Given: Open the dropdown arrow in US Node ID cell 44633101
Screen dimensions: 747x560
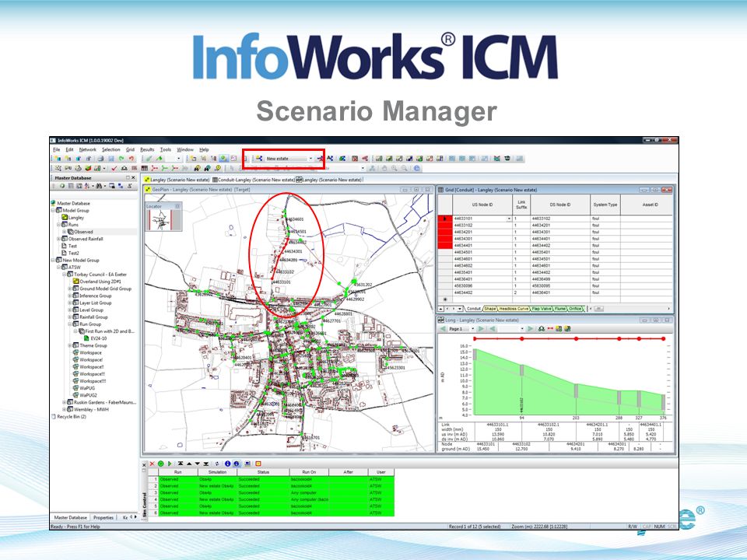Looking at the screenshot, I should coord(509,219).
